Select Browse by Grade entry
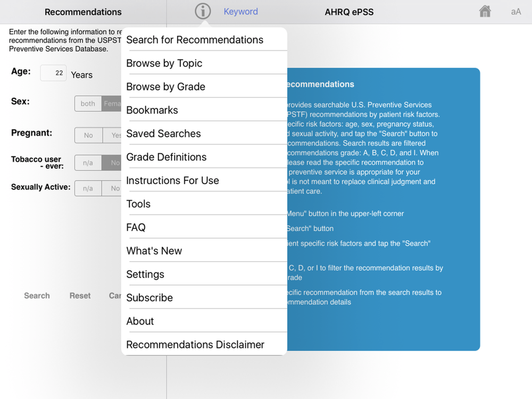Image resolution: width=532 pixels, height=399 pixels. 165,87
